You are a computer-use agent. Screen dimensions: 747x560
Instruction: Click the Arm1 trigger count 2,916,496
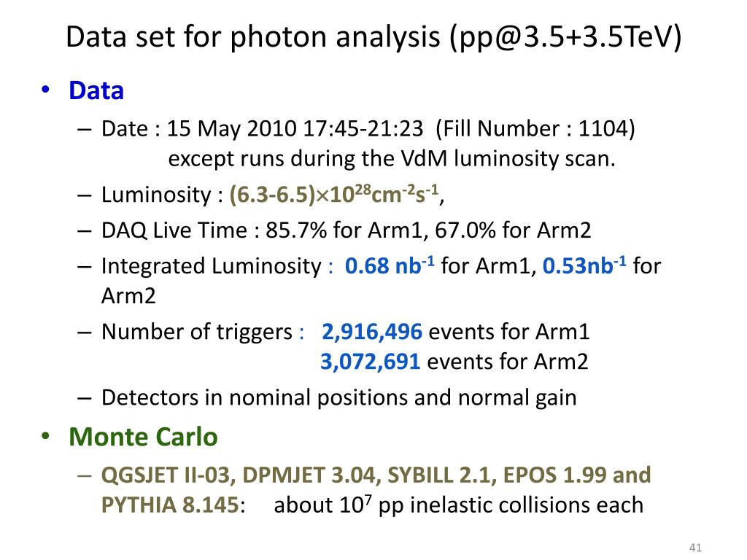coord(372,332)
